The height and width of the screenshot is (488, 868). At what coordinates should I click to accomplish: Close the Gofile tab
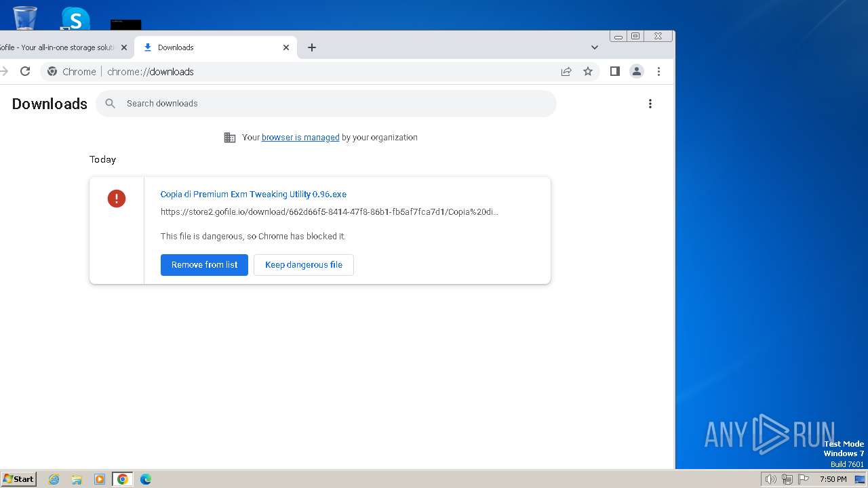pos(124,47)
